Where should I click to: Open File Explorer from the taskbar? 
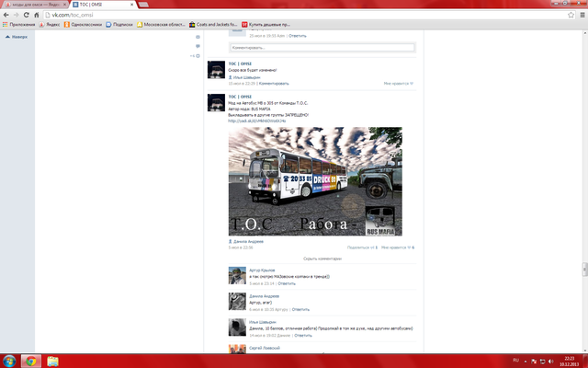tap(52, 361)
